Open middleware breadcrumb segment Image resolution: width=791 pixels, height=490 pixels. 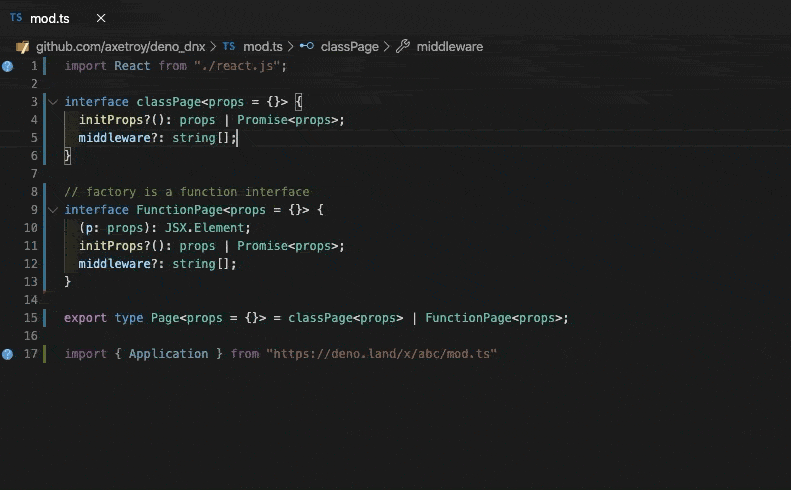(449, 47)
